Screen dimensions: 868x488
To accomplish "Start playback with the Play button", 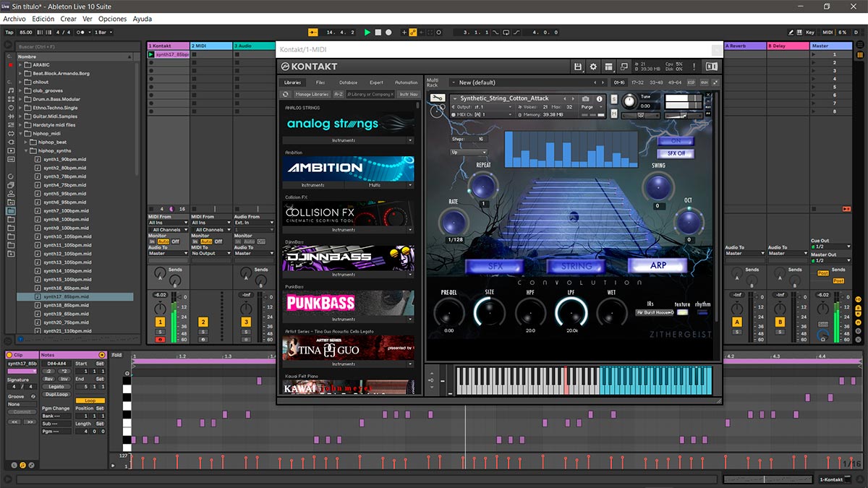I will pyautogui.click(x=367, y=33).
